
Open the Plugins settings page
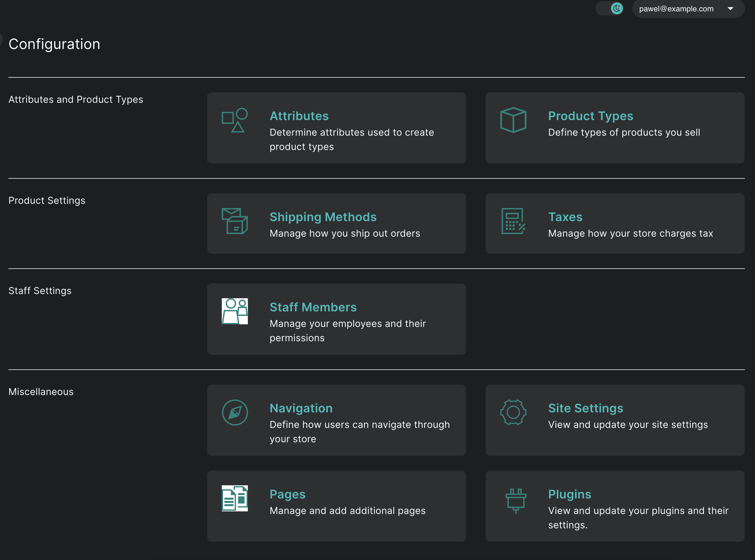[569, 494]
